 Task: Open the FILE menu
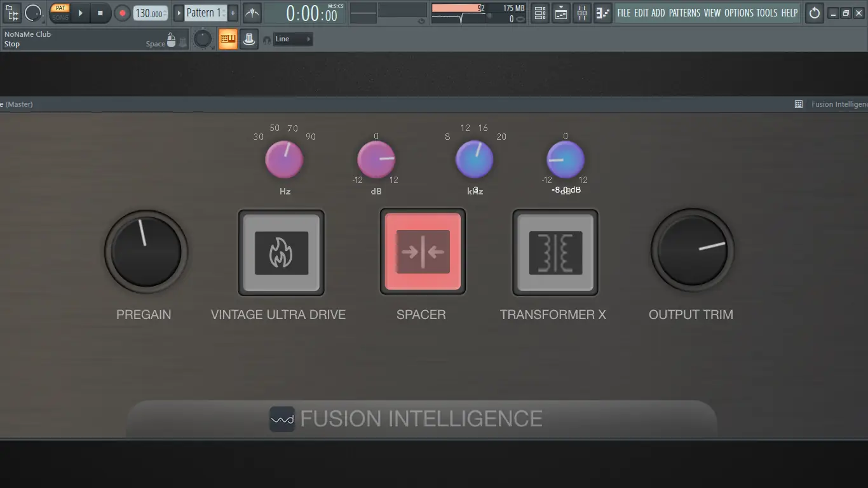click(x=624, y=13)
